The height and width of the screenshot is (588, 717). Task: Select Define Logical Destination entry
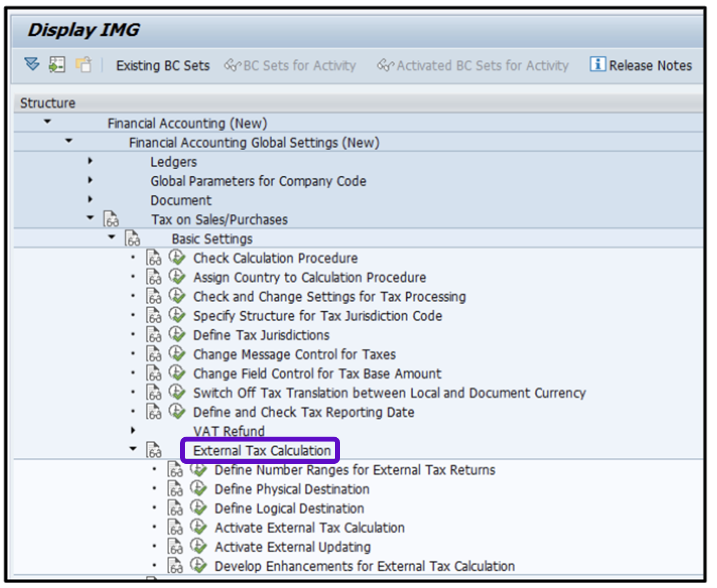289,508
